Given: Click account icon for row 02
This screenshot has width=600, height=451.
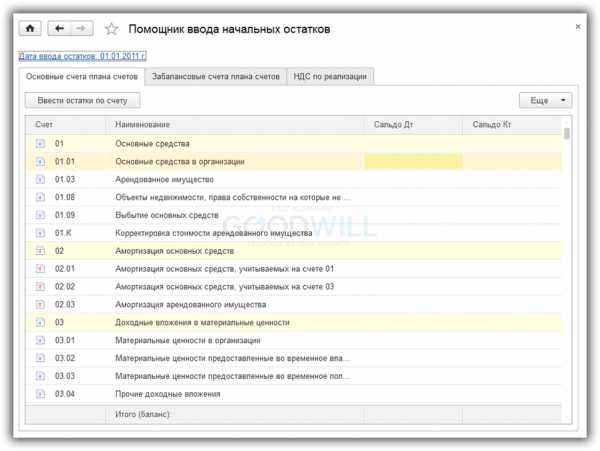Looking at the screenshot, I should [x=40, y=251].
